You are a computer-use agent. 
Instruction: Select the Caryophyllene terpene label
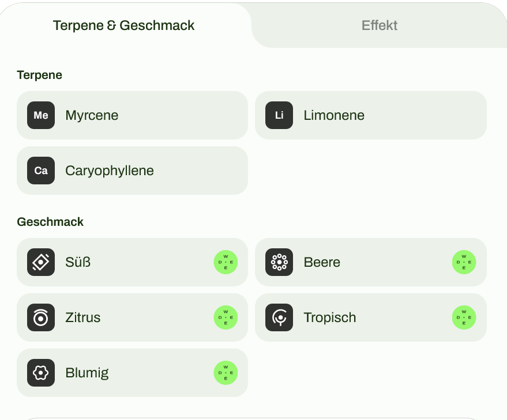coord(110,171)
